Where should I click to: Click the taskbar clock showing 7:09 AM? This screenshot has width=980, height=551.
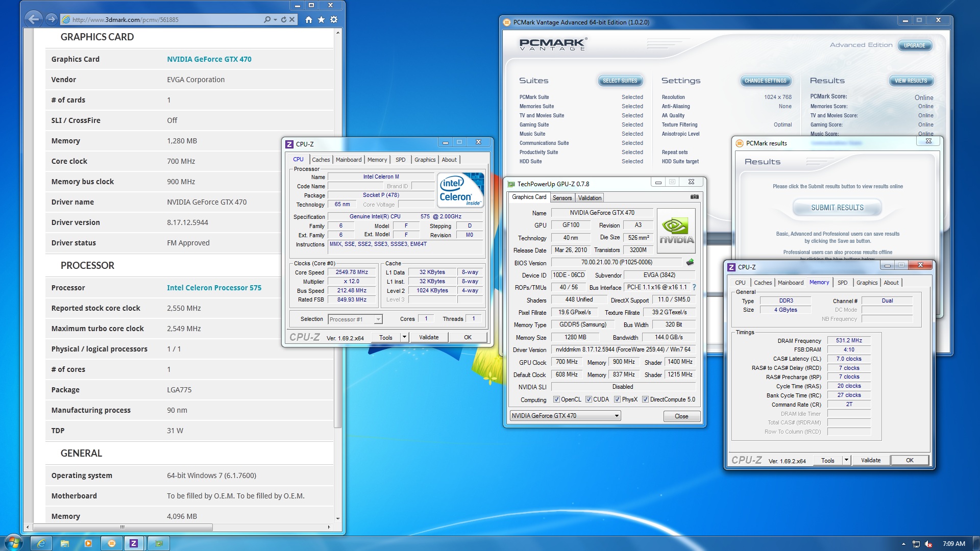pos(953,543)
